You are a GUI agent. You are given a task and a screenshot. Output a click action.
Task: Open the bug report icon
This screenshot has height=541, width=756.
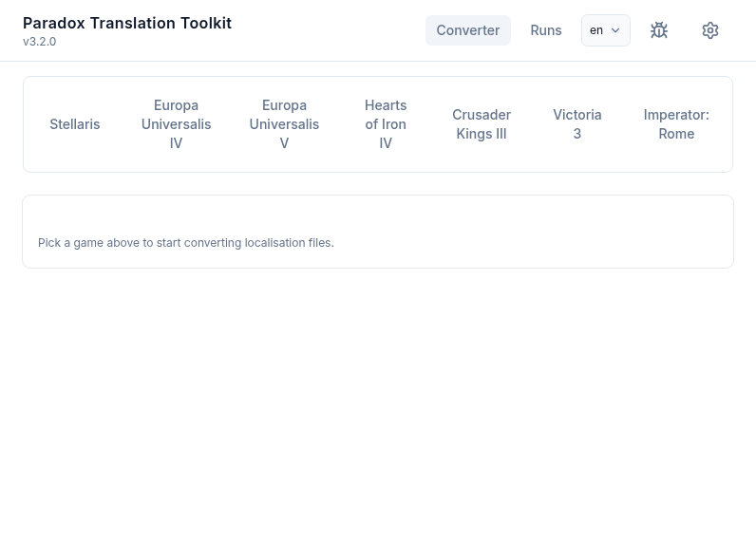click(x=658, y=30)
